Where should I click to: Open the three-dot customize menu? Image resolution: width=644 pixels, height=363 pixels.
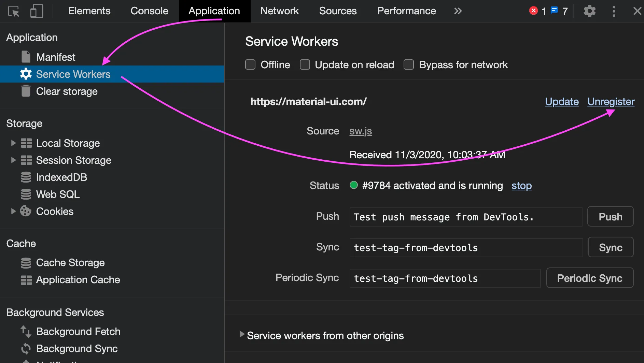point(614,11)
